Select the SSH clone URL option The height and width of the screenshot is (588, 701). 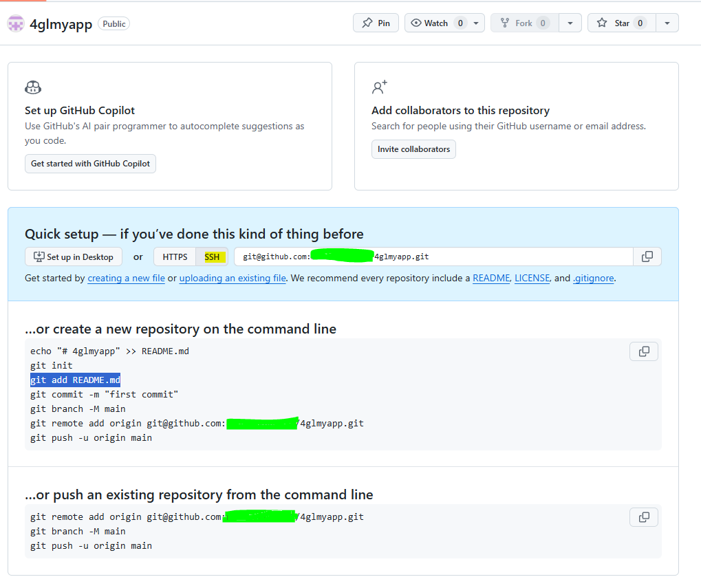212,257
